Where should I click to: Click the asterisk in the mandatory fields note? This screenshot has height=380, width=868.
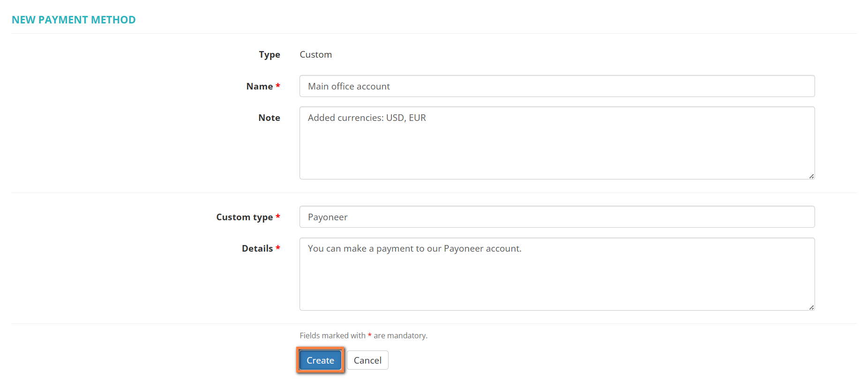(x=369, y=335)
